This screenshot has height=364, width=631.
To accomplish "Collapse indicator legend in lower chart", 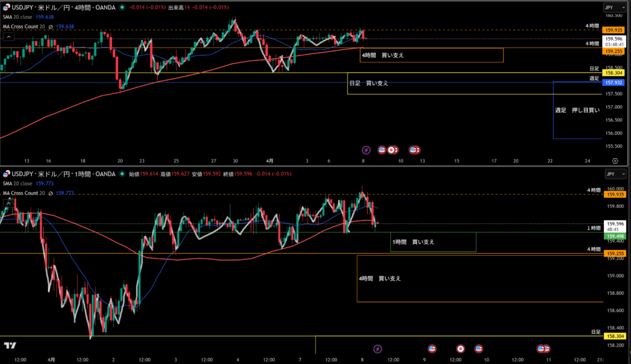I will [x=7, y=203].
